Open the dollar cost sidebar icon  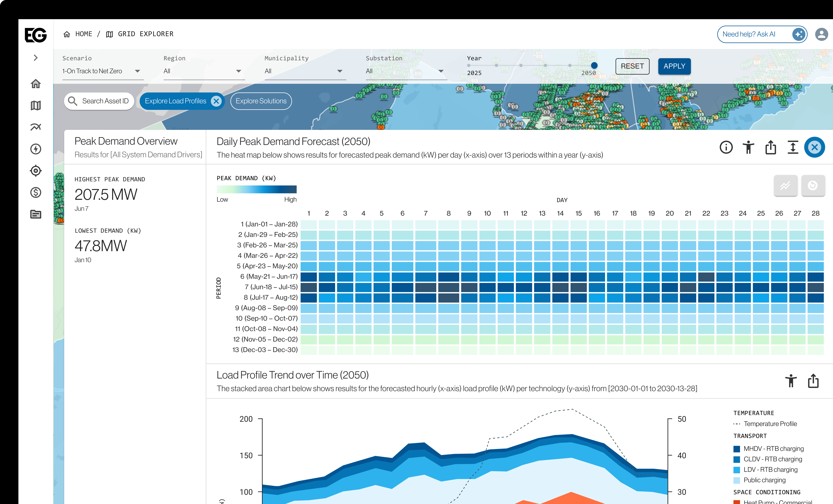[x=35, y=193]
